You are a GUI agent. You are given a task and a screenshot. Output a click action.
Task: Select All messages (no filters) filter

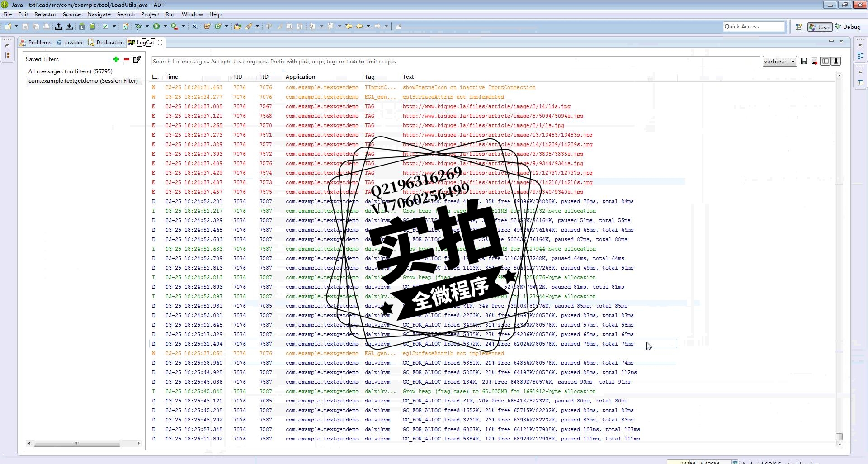[x=71, y=71]
